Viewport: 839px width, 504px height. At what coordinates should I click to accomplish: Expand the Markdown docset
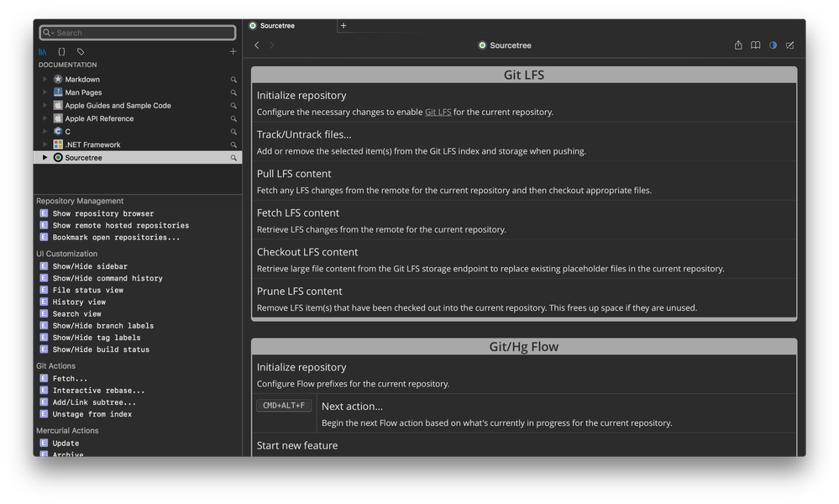[45, 79]
